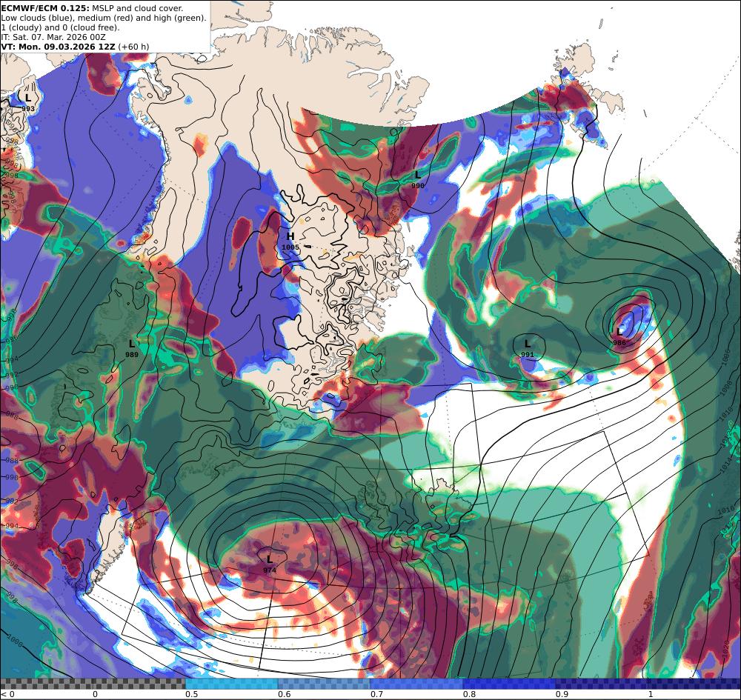
Task: Click the '0.9' colorbar tick label
Action: [x=562, y=694]
